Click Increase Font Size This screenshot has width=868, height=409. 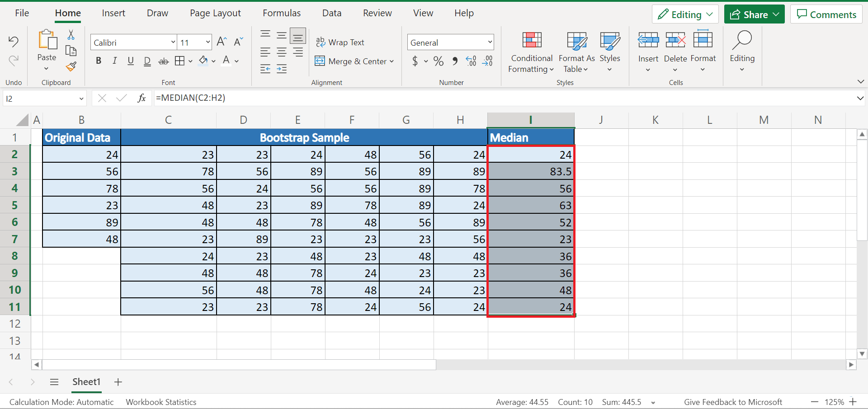221,41
